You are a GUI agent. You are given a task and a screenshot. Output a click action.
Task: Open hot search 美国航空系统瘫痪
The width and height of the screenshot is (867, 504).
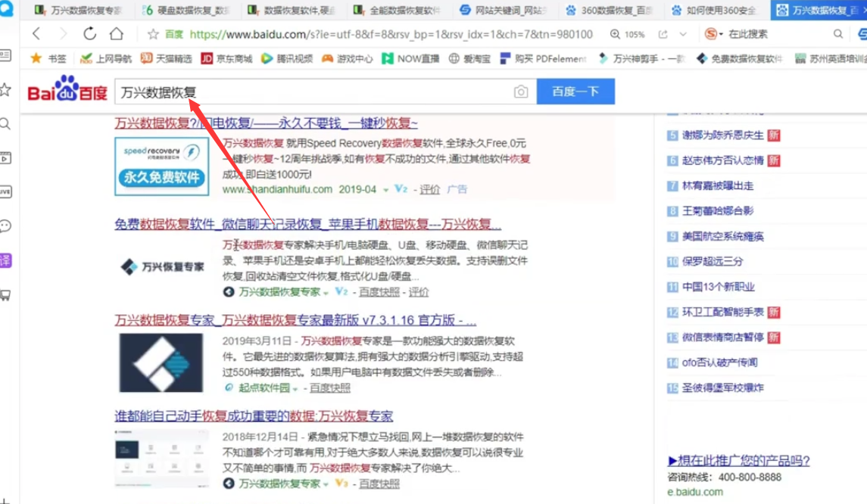pyautogui.click(x=722, y=237)
